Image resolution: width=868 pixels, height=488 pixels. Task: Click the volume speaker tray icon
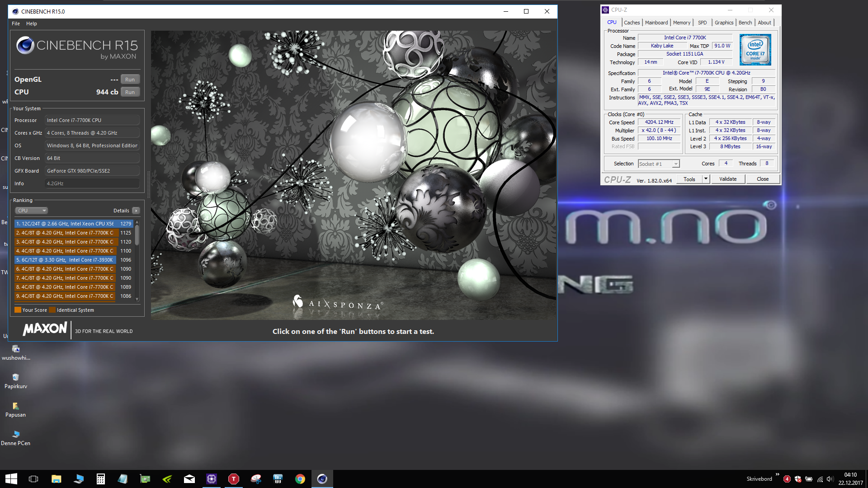(x=830, y=479)
